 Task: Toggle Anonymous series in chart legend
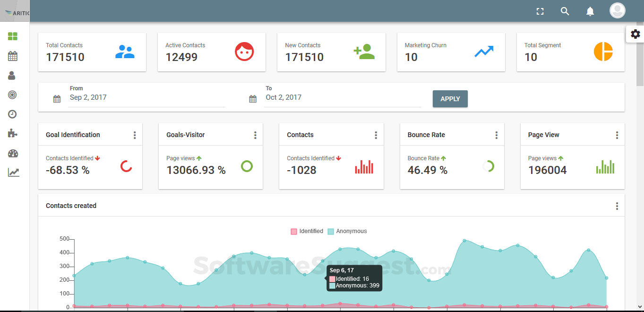pyautogui.click(x=347, y=231)
